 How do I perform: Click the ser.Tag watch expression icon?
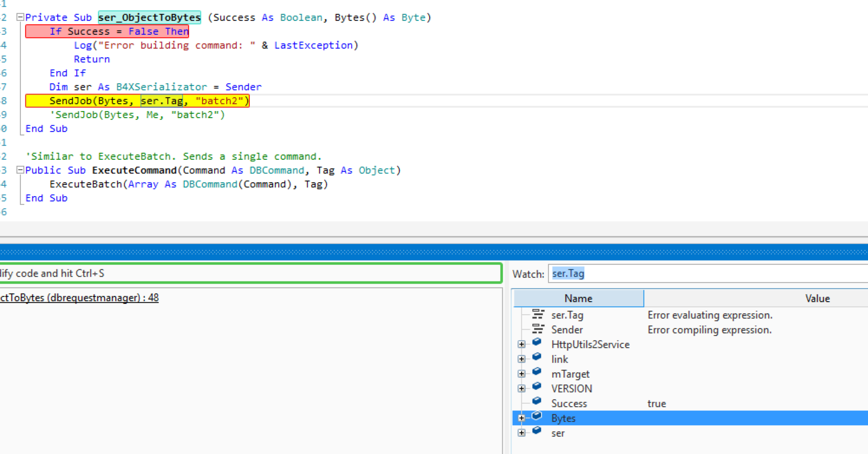coord(538,314)
